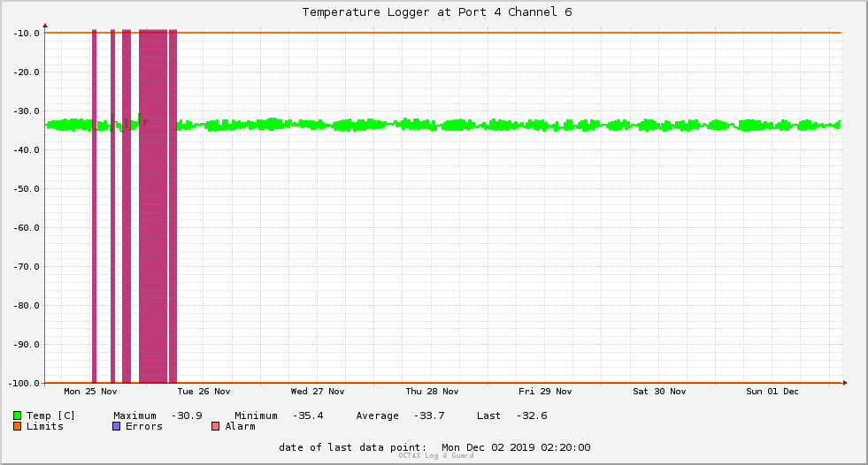
Task: Click the Maximum value -30.9
Action: (187, 415)
